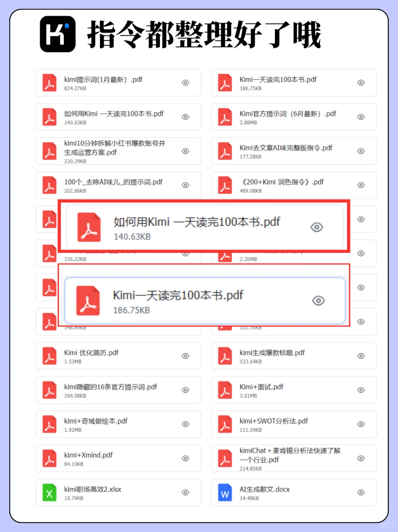
Task: Click file name kimi+Xmind.pdf
Action: pyautogui.click(x=88, y=455)
